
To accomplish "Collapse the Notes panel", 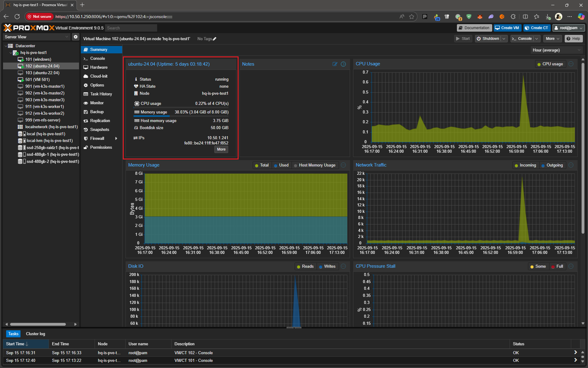I will click(x=343, y=64).
